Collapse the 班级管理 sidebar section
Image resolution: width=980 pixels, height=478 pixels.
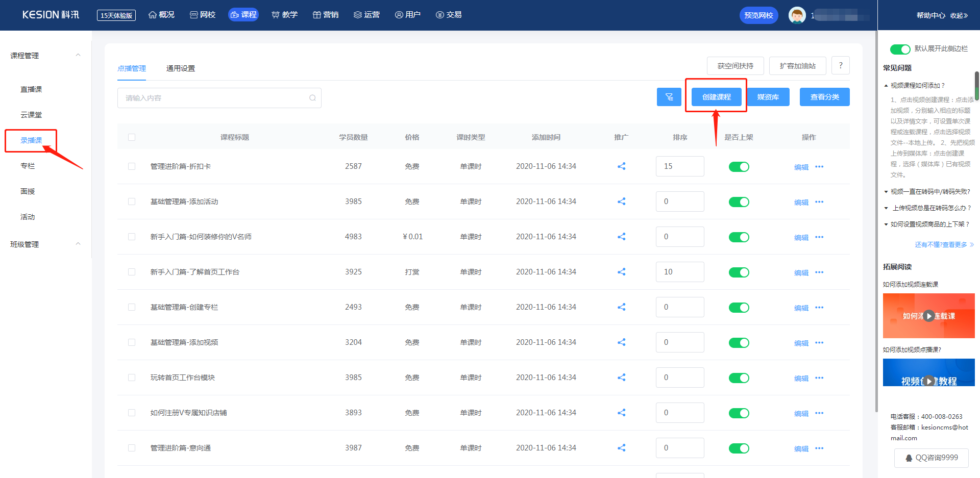point(78,244)
